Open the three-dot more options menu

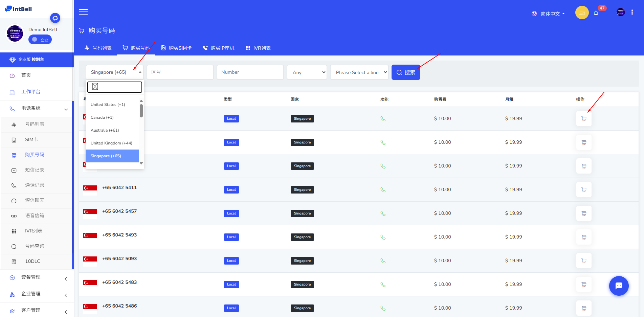point(632,13)
